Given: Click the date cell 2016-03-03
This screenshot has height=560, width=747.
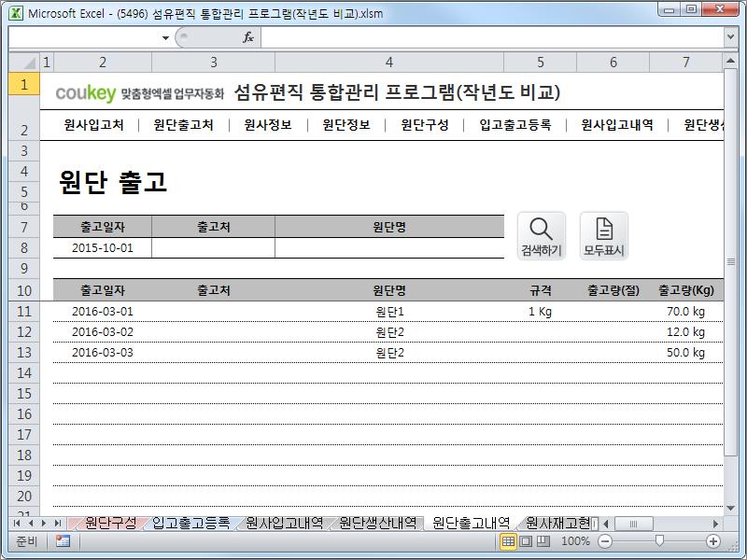Looking at the screenshot, I should [103, 353].
